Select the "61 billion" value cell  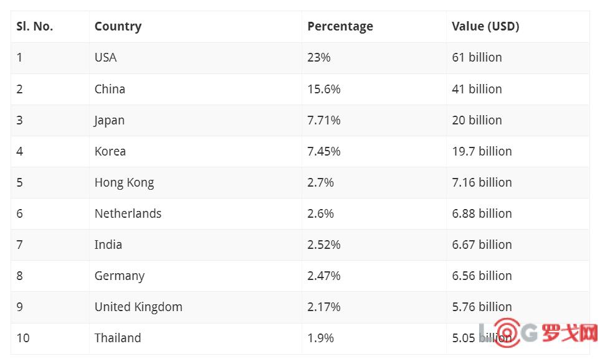477,57
